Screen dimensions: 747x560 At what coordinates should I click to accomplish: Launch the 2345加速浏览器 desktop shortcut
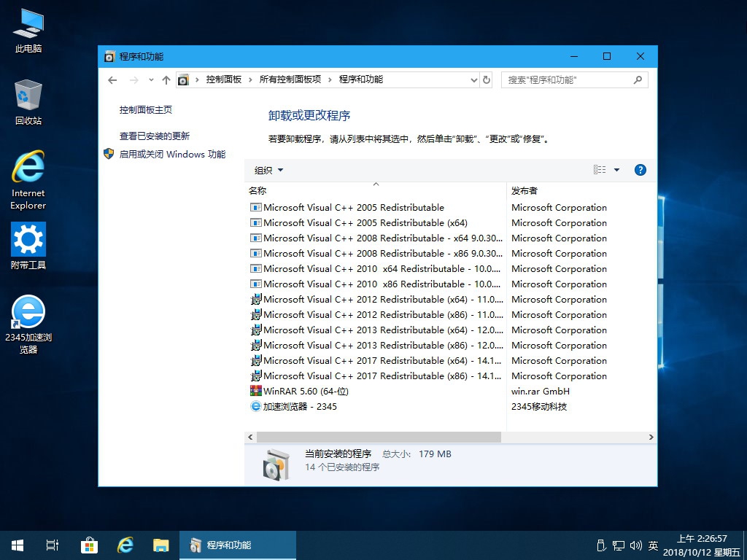coord(28,324)
